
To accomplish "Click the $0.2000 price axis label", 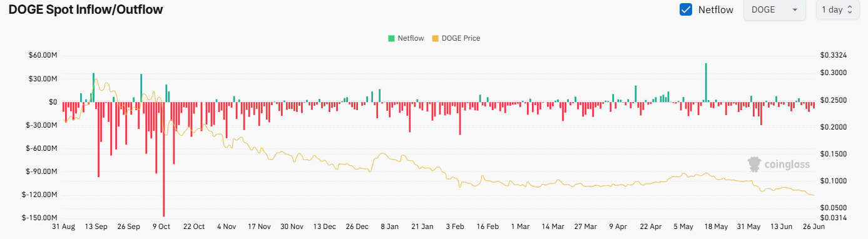I will 833,127.
